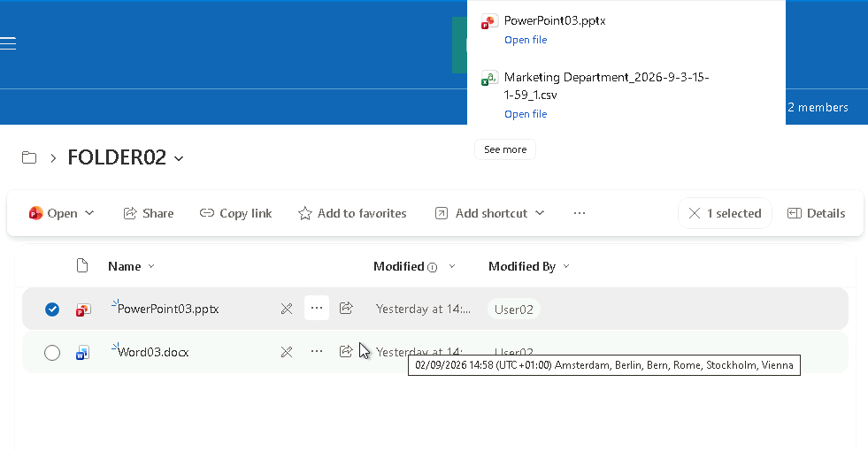The width and height of the screenshot is (868, 451).
Task: Open Modified column header dropdown
Action: [x=452, y=266]
